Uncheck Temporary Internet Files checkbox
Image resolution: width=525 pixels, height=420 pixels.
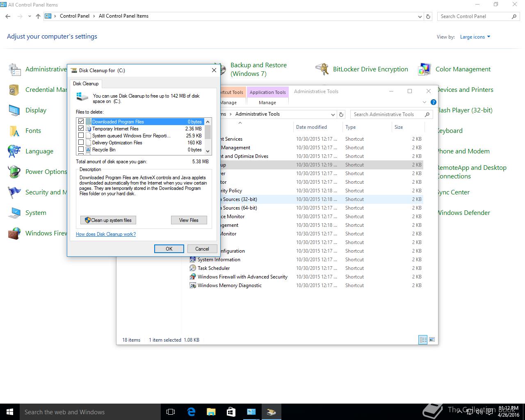pos(81,128)
